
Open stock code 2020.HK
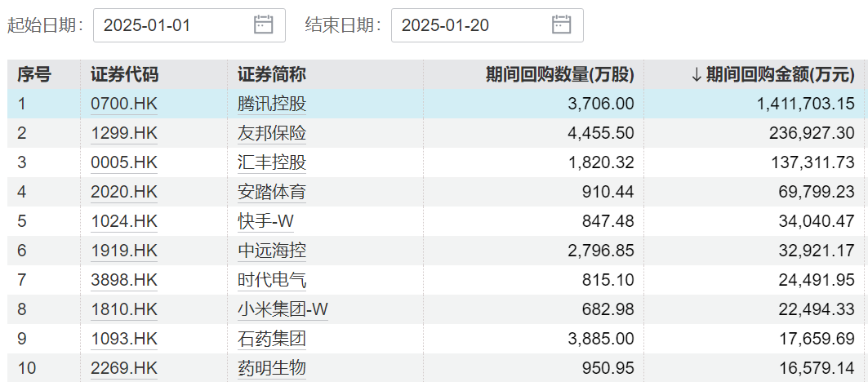[124, 192]
